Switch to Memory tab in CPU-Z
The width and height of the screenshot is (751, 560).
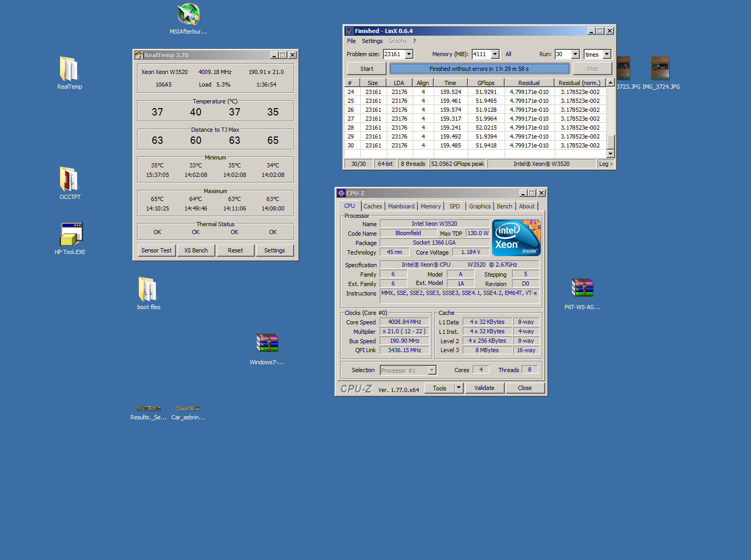pos(431,206)
